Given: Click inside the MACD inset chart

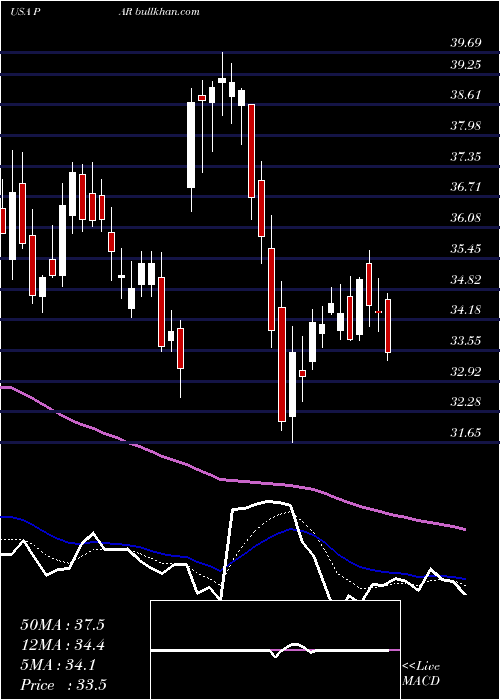Looking at the screenshot, I should coord(275,650).
